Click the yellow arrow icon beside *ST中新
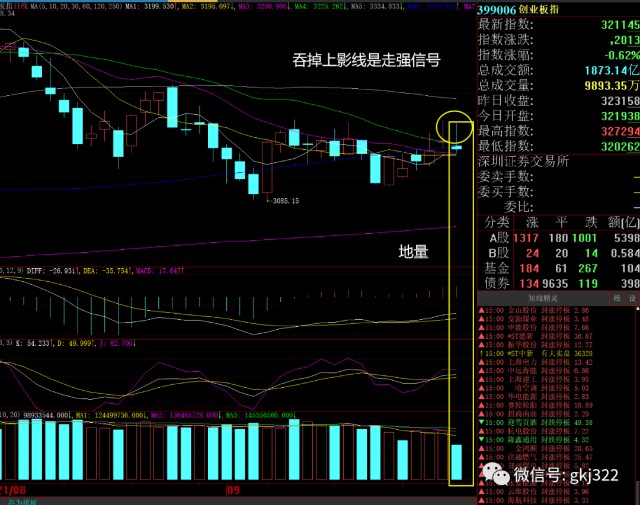Viewport: 640px width, 505px height. pyautogui.click(x=481, y=354)
